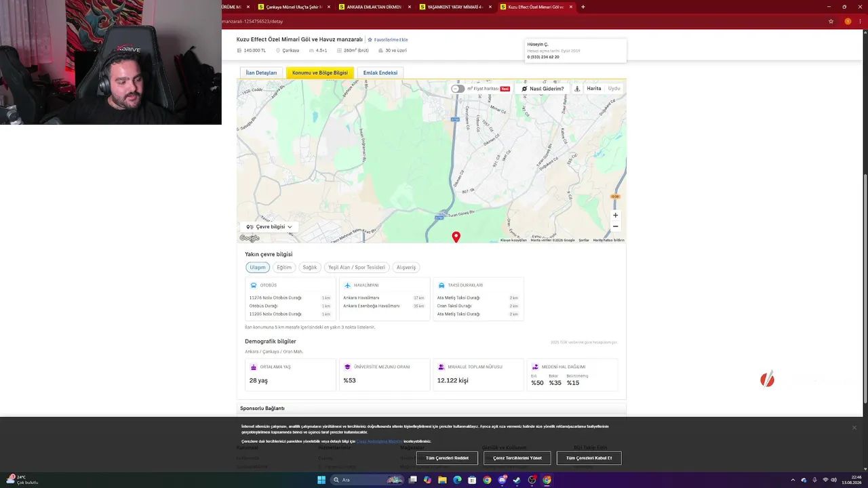Zoom out with the map minus button
The image size is (868, 488).
point(615,226)
